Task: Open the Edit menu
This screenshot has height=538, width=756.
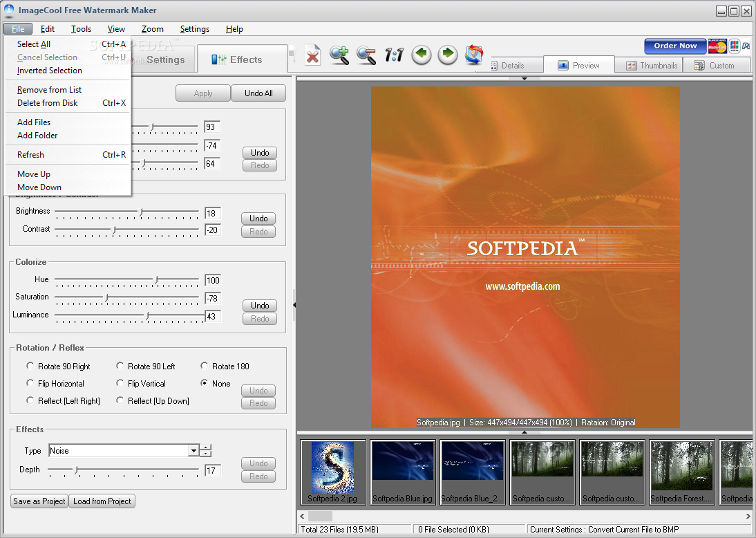Action: click(47, 29)
